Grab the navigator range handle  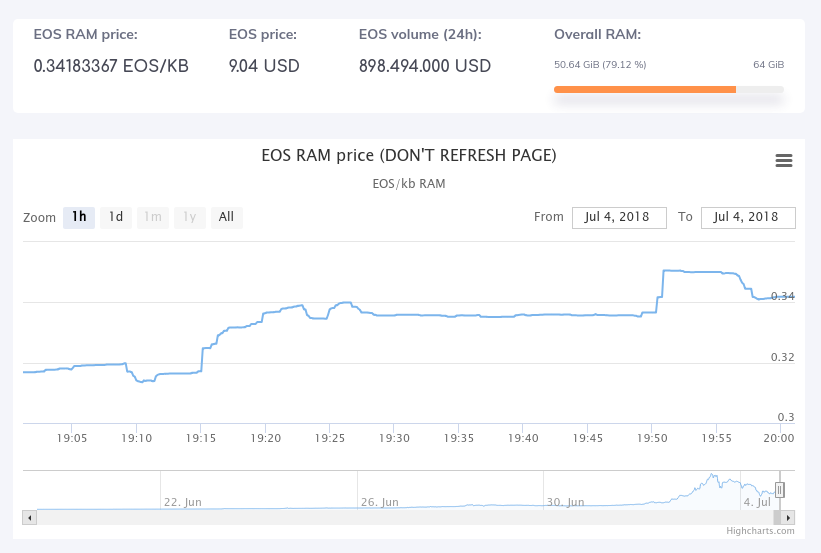click(x=780, y=490)
